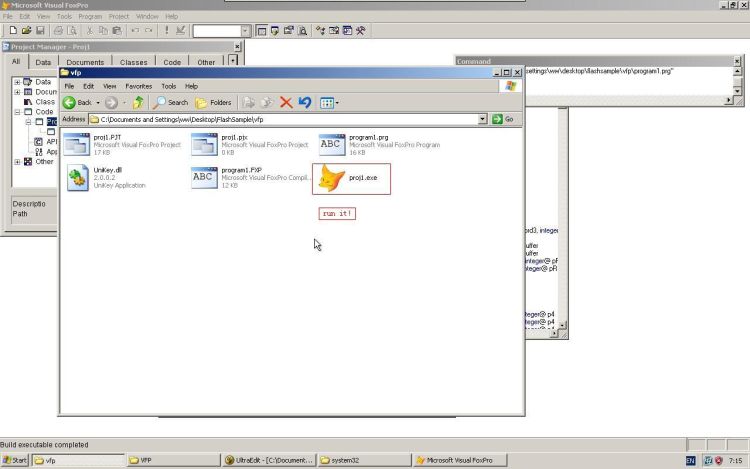Screen dimensions: 750x469
Task: Open FoxPro Program menu
Action: pos(90,16)
